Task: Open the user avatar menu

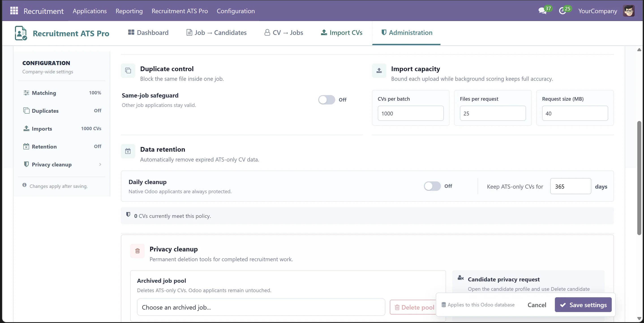Action: [x=629, y=11]
